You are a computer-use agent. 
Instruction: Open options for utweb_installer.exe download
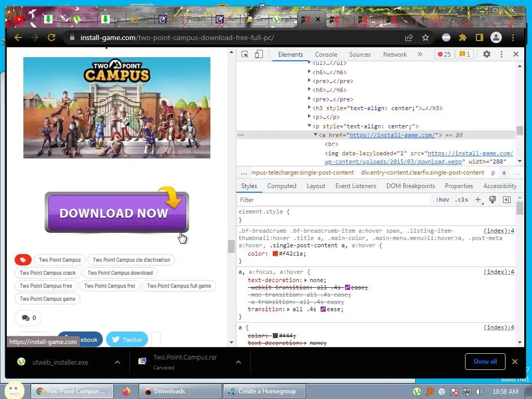(x=117, y=362)
